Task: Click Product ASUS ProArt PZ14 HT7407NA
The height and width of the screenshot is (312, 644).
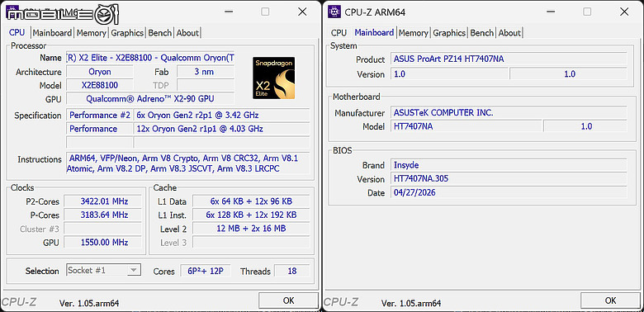Action: tap(509, 59)
